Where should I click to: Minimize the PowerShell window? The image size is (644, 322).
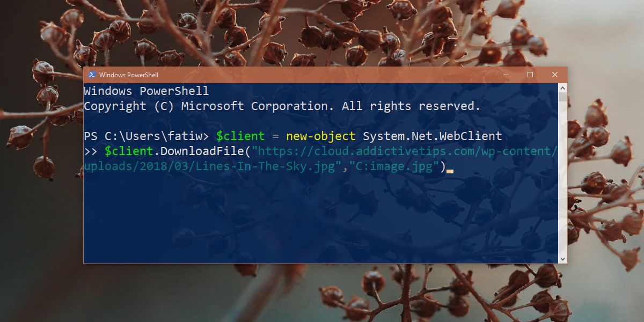pos(505,75)
